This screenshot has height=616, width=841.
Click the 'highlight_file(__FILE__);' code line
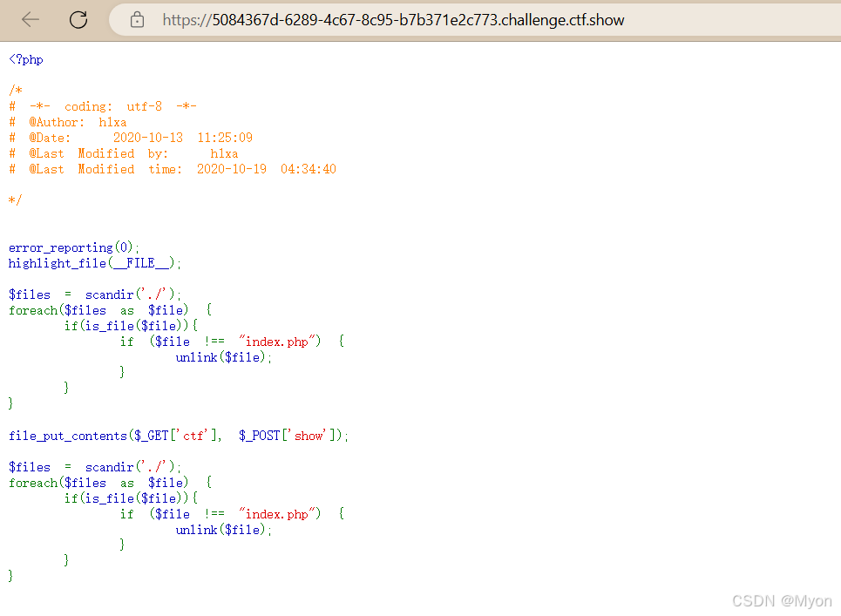click(x=94, y=263)
